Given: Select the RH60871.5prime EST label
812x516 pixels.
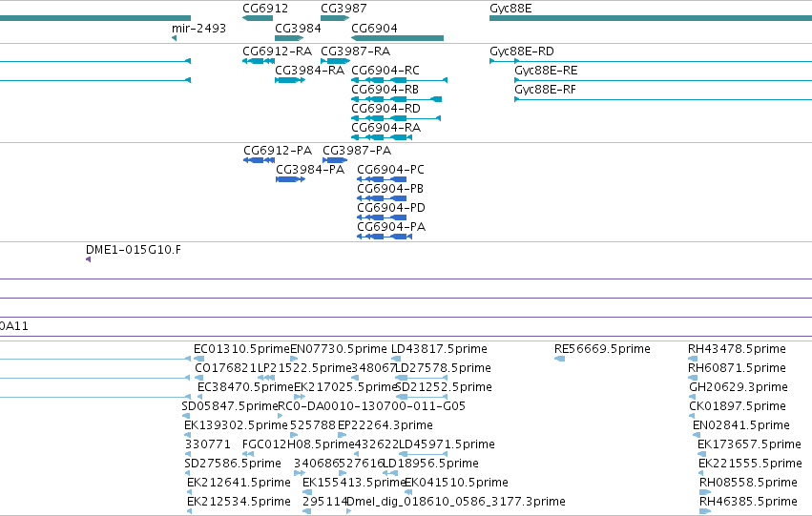Looking at the screenshot, I should (737, 368).
